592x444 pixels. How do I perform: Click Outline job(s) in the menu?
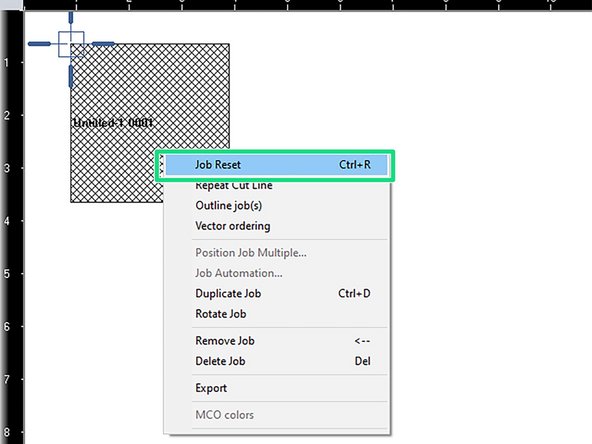click(x=276, y=206)
